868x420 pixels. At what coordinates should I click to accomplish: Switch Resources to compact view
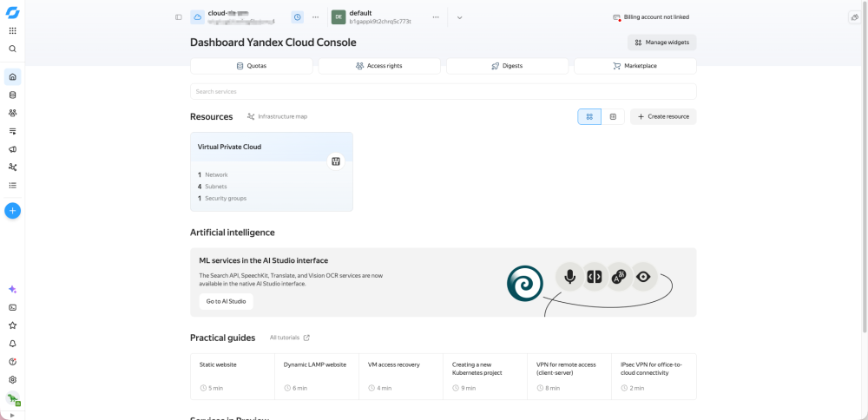click(x=613, y=117)
